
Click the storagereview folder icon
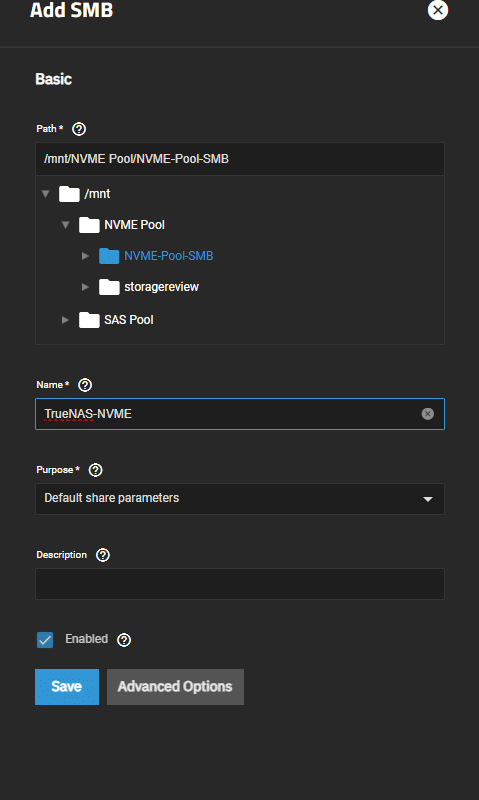109,287
